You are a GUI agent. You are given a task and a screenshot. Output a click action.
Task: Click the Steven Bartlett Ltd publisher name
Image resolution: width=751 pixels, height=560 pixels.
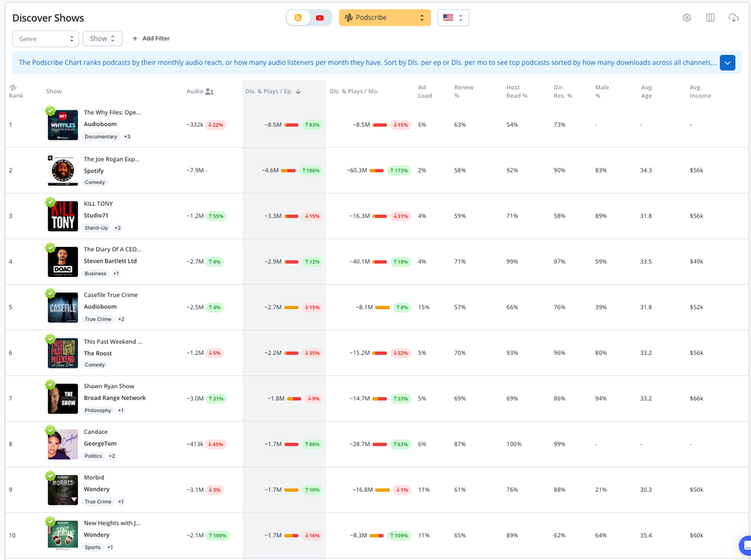pyautogui.click(x=110, y=260)
